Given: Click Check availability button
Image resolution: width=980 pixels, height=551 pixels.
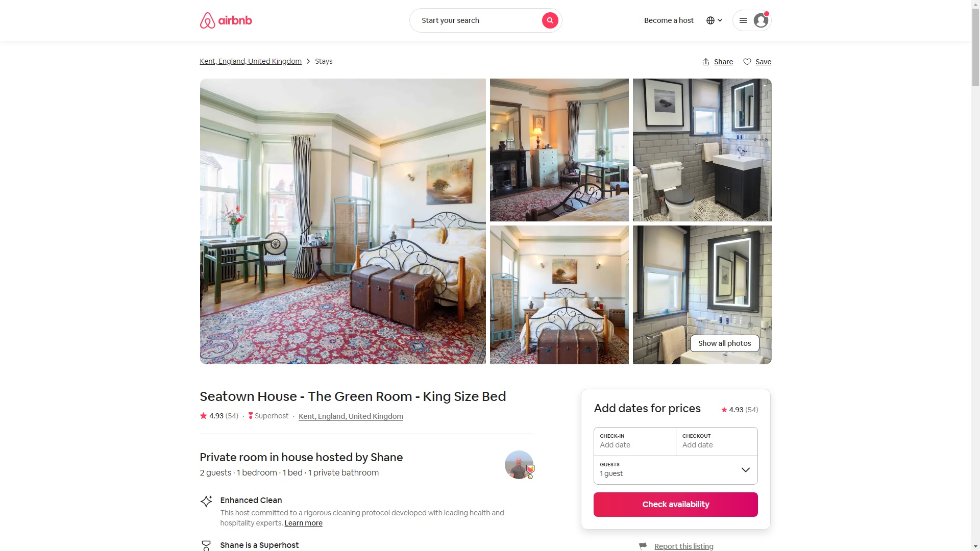Looking at the screenshot, I should tap(675, 504).
